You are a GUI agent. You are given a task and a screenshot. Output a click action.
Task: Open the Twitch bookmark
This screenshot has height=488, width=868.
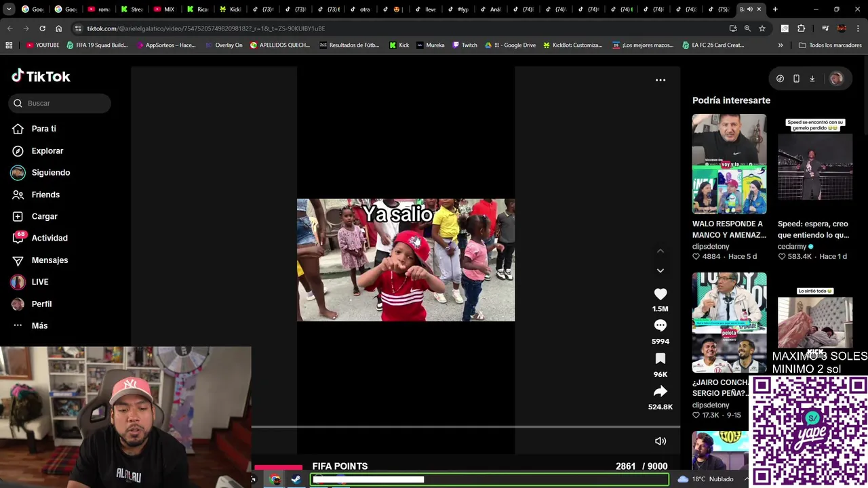(x=465, y=45)
